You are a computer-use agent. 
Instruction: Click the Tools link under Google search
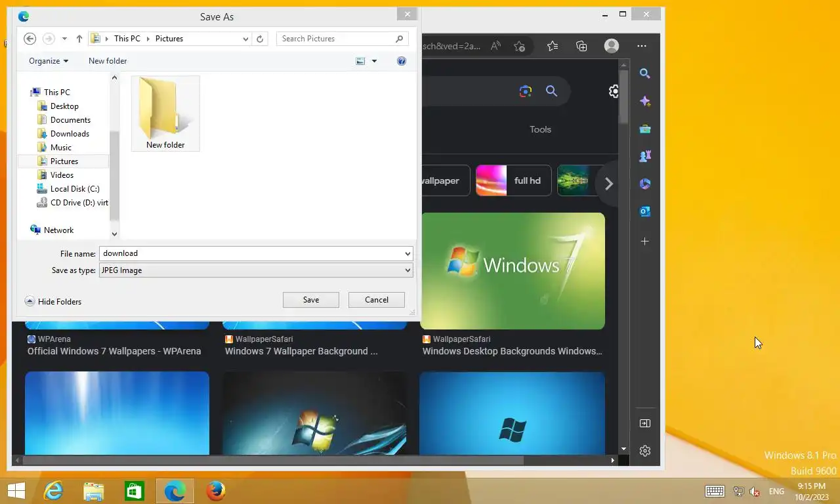(x=540, y=129)
